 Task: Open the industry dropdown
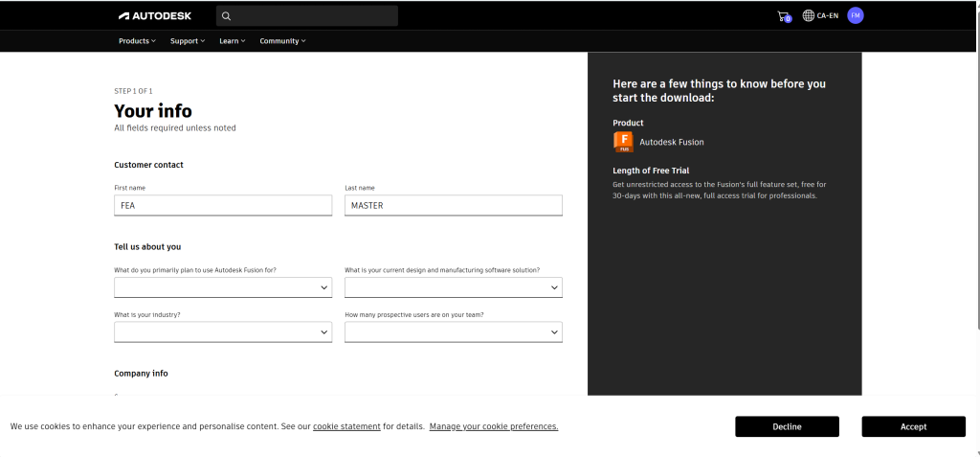point(223,331)
